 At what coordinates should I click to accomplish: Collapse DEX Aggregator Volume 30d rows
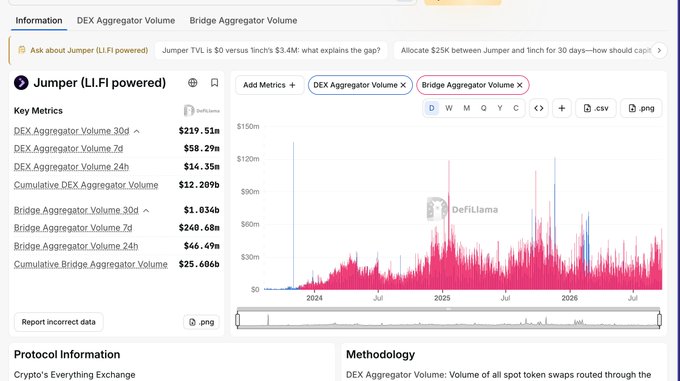(x=137, y=131)
